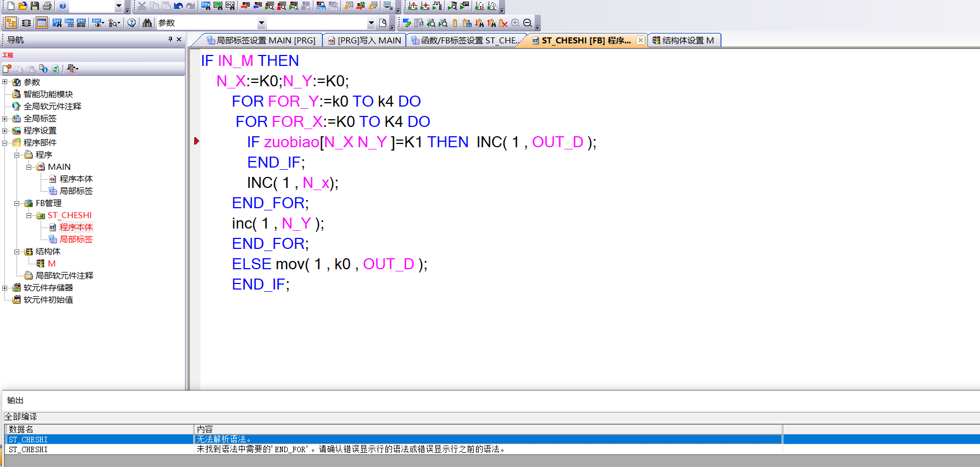Click the Zoom in magnifier icon
This screenshot has height=467, width=980.
tap(515, 23)
